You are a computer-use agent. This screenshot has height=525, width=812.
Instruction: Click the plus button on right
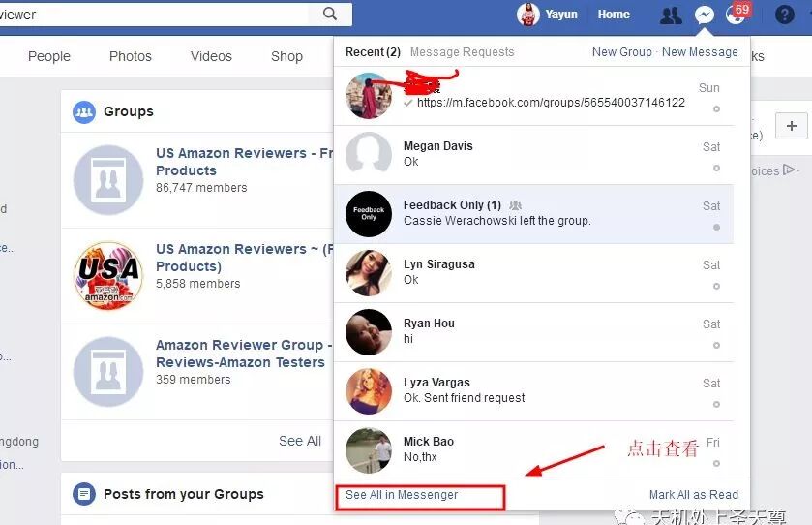792,126
